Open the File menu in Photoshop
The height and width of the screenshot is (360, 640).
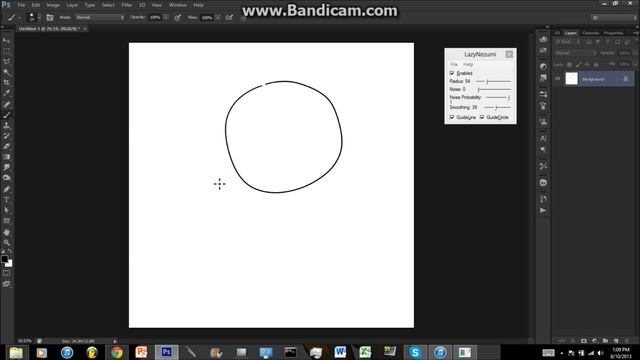coord(21,5)
